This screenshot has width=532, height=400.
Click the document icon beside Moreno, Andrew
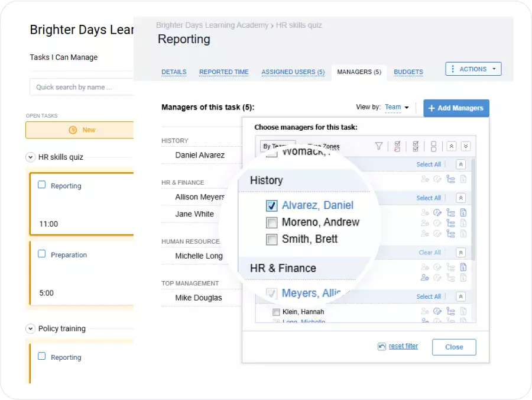coord(463,224)
